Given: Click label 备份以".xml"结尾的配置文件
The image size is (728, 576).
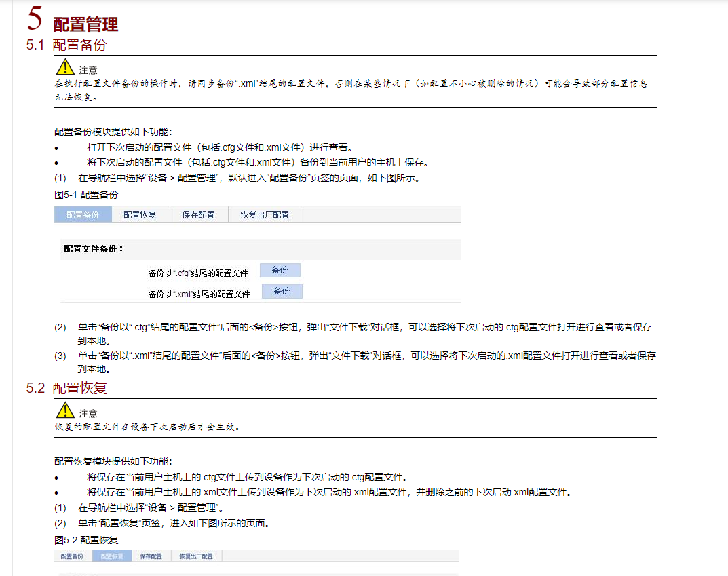Looking at the screenshot, I should point(199,294).
